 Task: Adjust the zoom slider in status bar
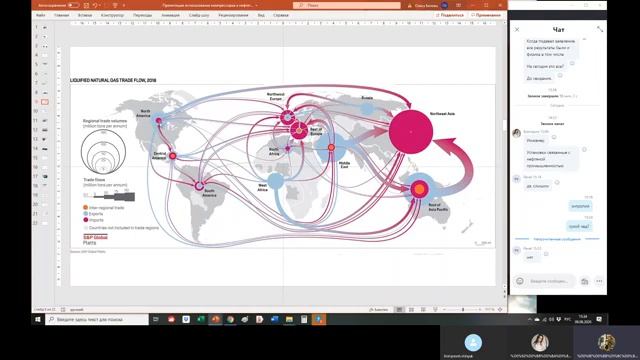point(463,310)
